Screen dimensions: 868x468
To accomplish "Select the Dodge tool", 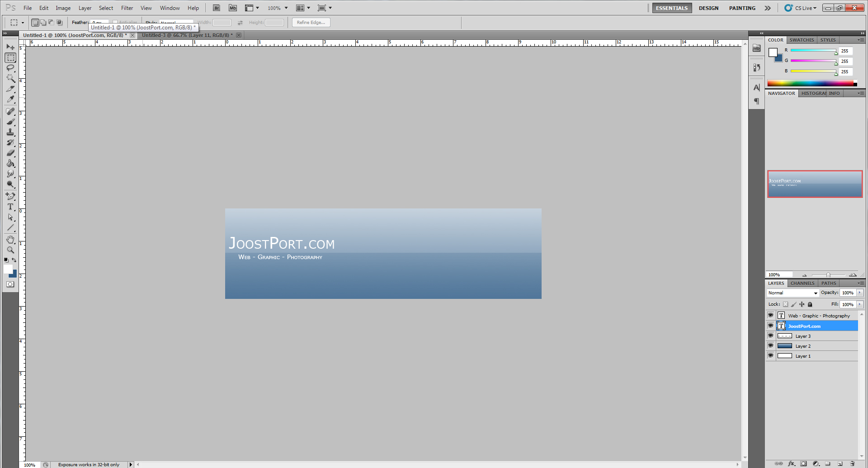I will [10, 184].
